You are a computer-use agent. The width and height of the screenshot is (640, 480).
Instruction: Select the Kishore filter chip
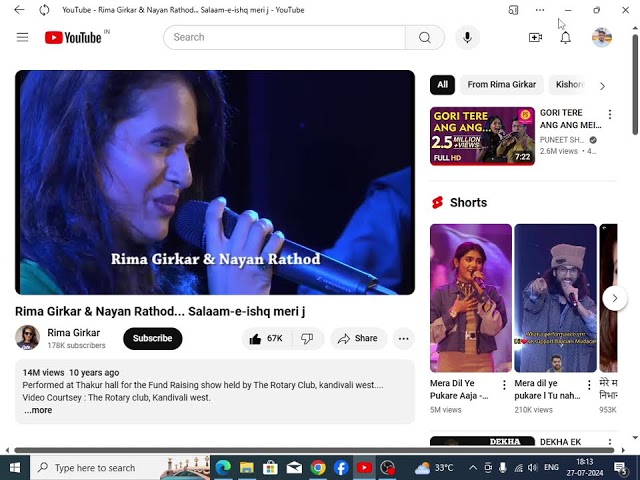coord(569,84)
